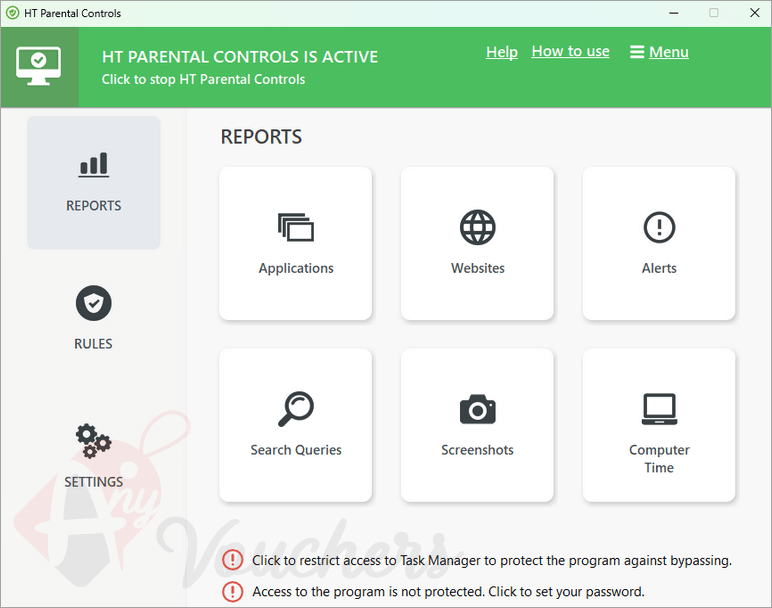This screenshot has height=608, width=772.
Task: Click the HT PARENTAL CONTROLS IS ACTIVE heading
Action: (240, 57)
